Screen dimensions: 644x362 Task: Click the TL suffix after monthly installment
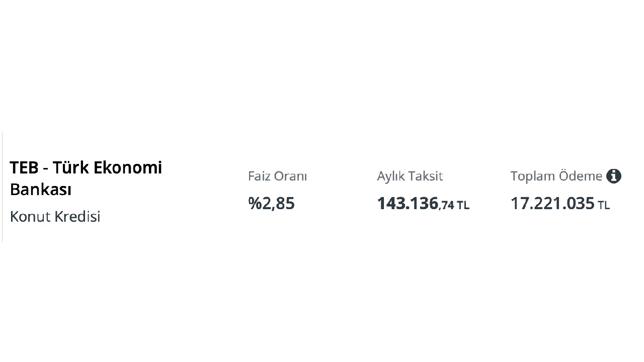(x=463, y=205)
